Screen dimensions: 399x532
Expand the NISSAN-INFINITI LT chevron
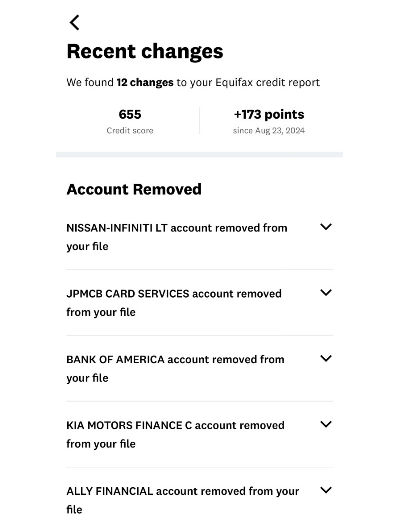[x=326, y=227]
